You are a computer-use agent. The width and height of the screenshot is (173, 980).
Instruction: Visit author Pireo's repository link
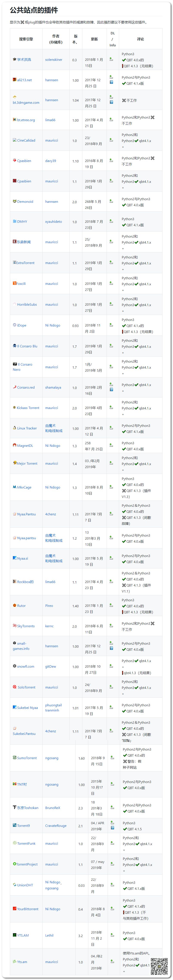point(49,606)
